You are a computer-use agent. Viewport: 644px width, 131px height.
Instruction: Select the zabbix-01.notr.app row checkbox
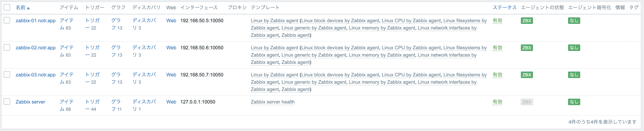(7, 20)
